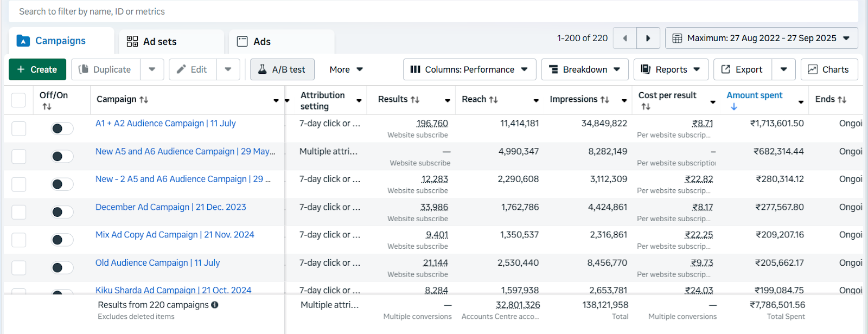
Task: Tick the checkbox for December Ad Campaign row
Action: pyautogui.click(x=19, y=212)
